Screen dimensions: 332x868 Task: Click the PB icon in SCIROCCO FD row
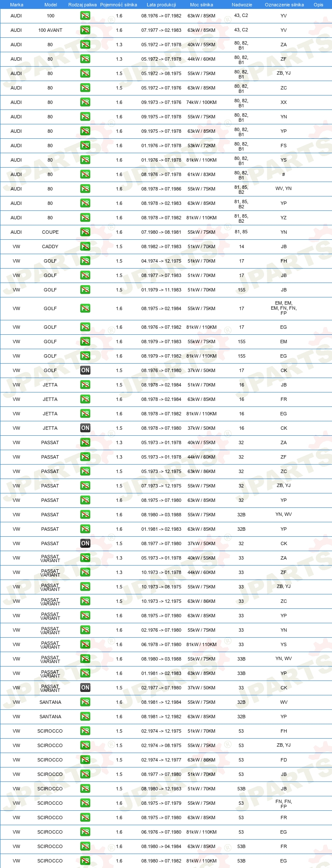[85, 760]
